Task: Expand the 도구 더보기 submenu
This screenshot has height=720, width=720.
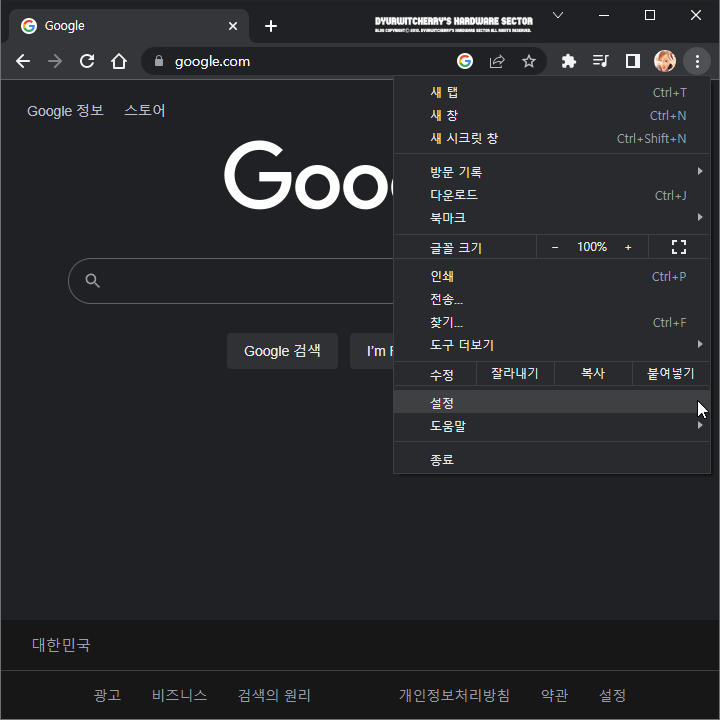Action: pyautogui.click(x=552, y=345)
